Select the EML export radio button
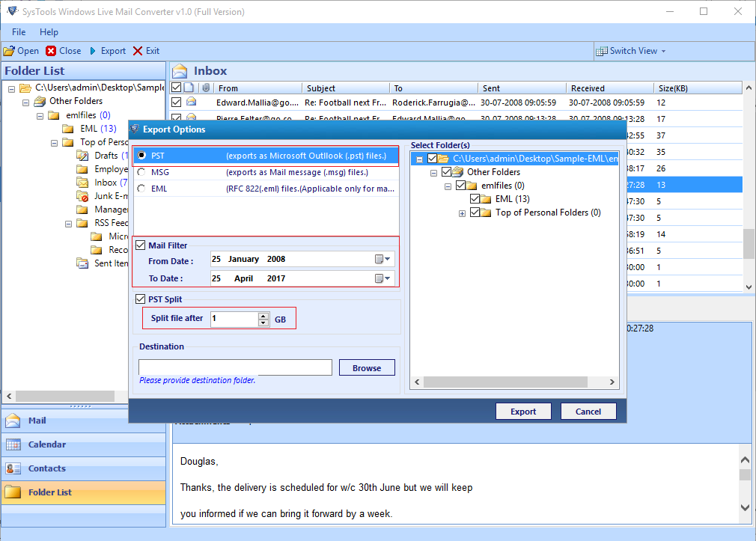This screenshot has height=541, width=756. coord(141,189)
